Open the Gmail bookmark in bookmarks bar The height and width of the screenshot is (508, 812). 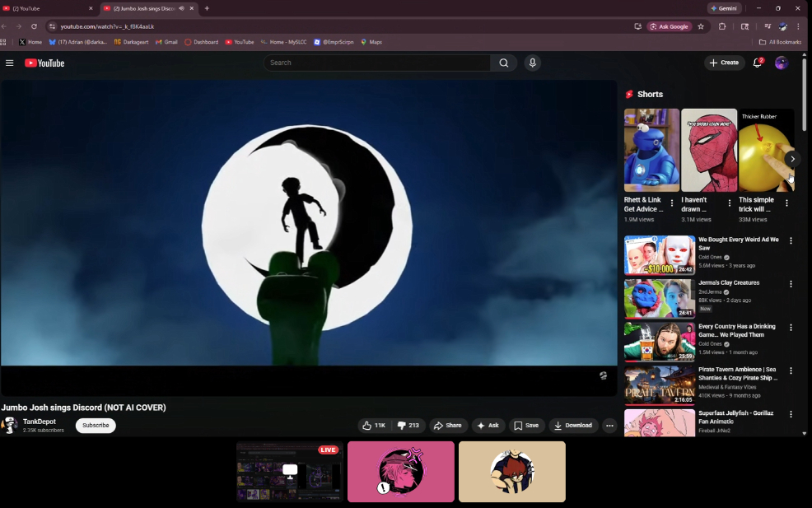[x=166, y=42]
